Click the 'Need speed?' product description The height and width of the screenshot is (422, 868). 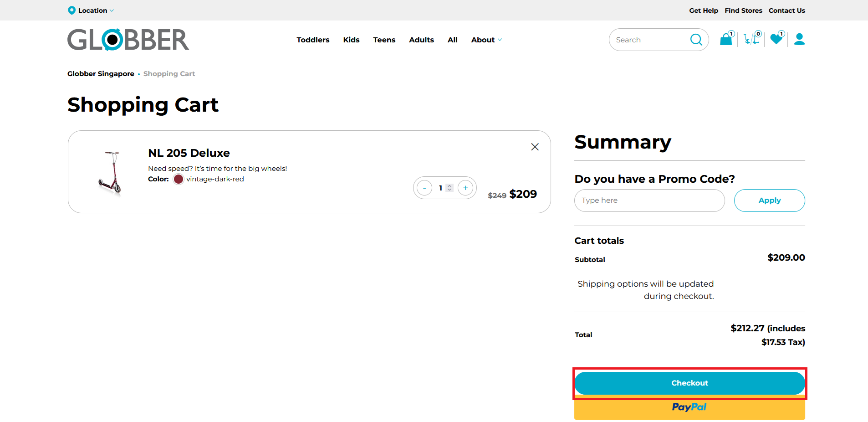(217, 169)
